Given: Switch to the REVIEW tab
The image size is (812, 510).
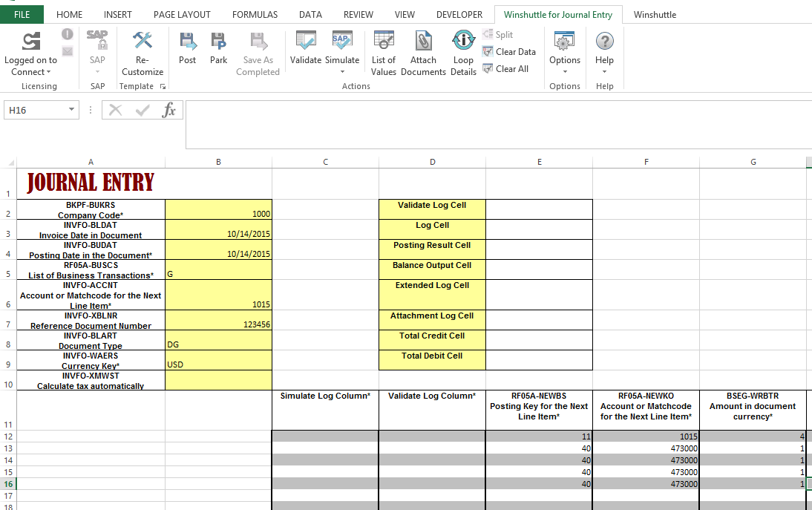Looking at the screenshot, I should [358, 15].
